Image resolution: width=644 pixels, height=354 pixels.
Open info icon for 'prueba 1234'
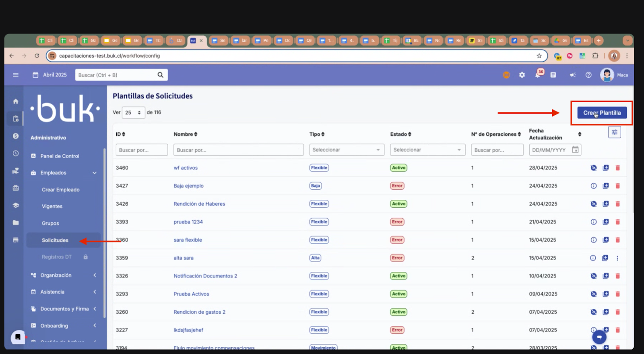593,222
